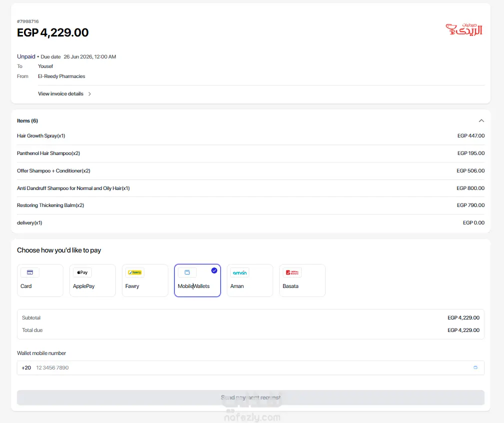This screenshot has height=423, width=504.
Task: Click the EGP 800.00 price
Action: coord(471,188)
